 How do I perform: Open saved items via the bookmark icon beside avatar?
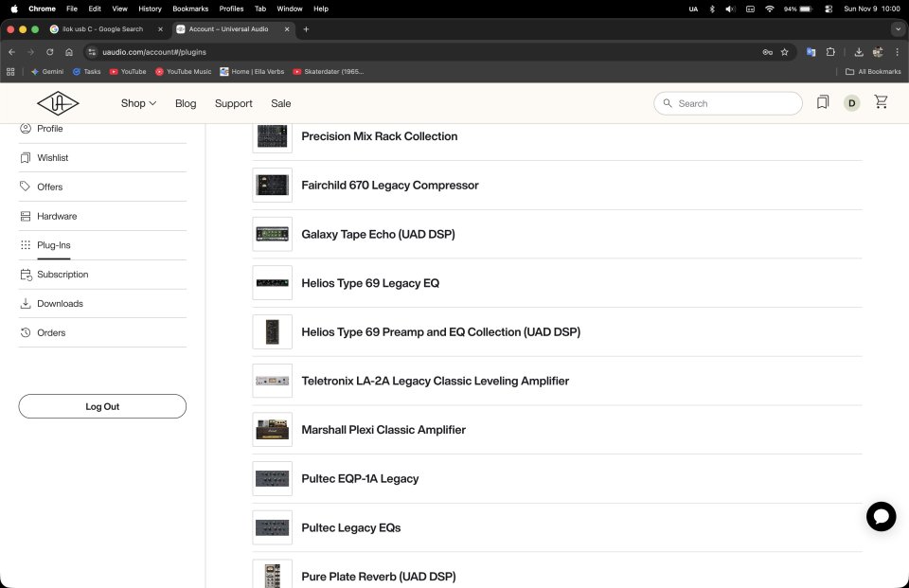[x=822, y=102]
